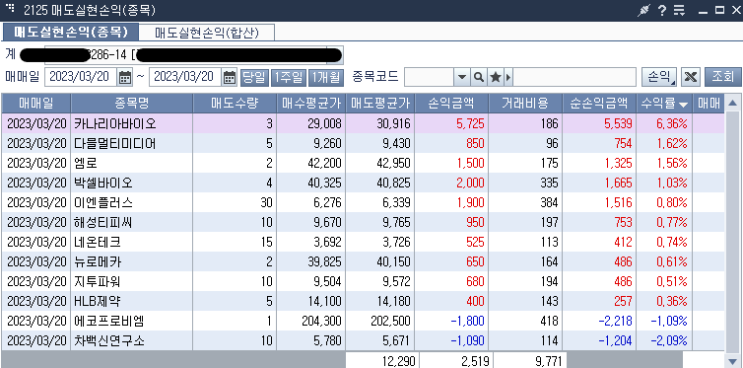
Task: Click the -2,218 net profit value
Action: pos(615,321)
